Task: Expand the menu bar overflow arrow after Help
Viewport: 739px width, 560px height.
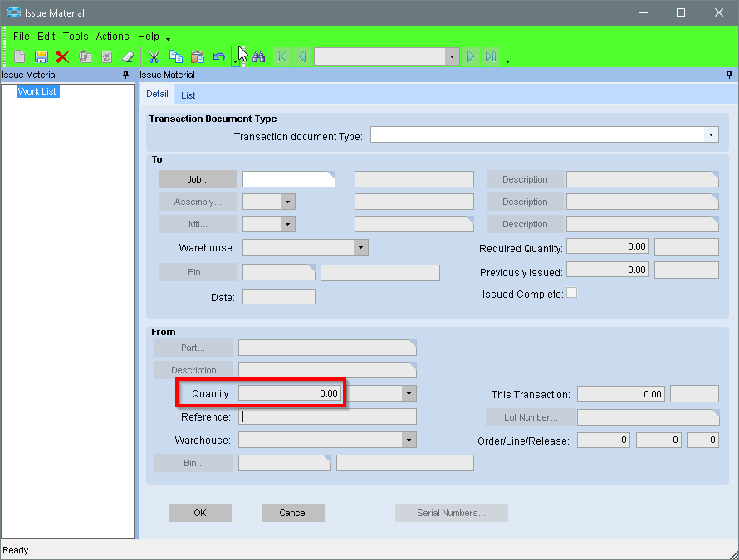Action: [x=169, y=39]
